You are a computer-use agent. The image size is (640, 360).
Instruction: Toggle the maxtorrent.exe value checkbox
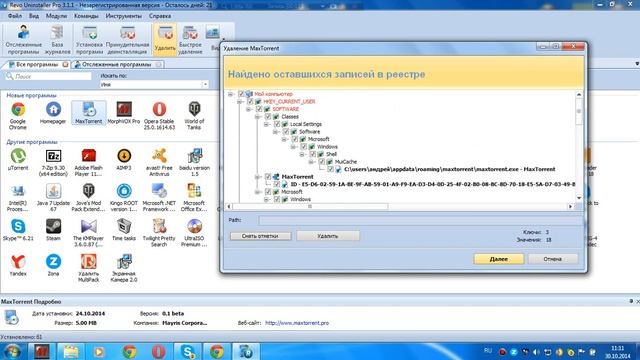click(331, 169)
